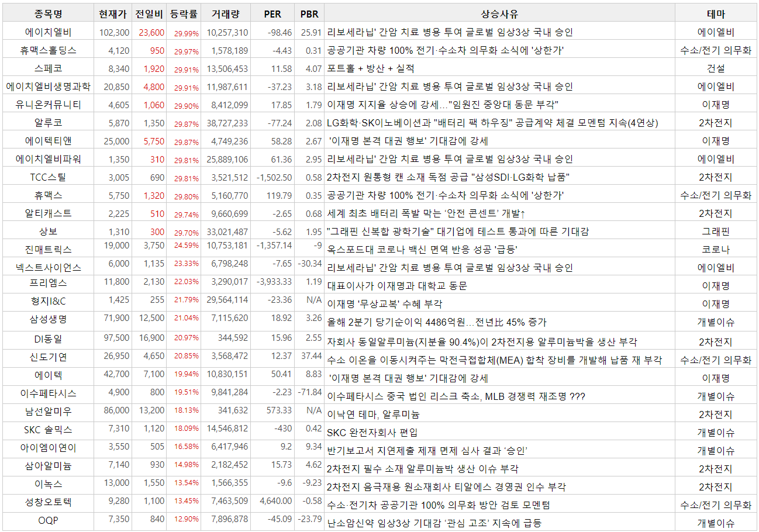Select stock name 성창오토텍
Viewport: 759px width, 532px height.
pyautogui.click(x=48, y=502)
